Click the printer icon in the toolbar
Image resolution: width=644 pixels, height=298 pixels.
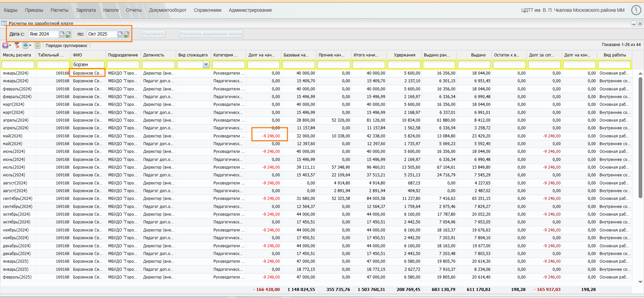point(25,45)
